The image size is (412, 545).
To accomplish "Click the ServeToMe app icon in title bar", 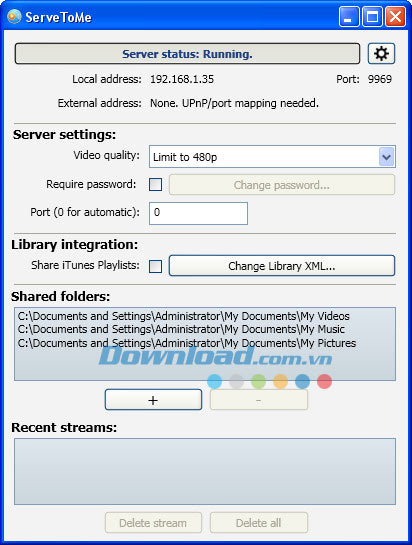I will [x=14, y=16].
